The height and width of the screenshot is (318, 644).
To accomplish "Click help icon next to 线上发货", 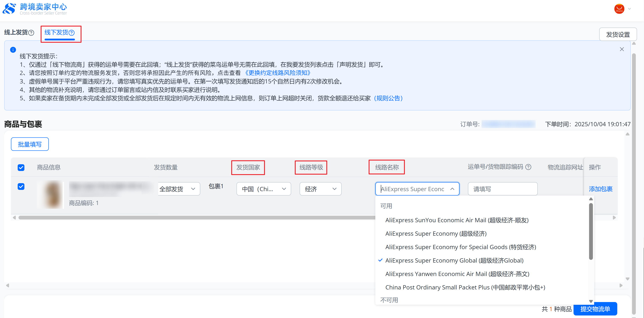I will [x=31, y=33].
